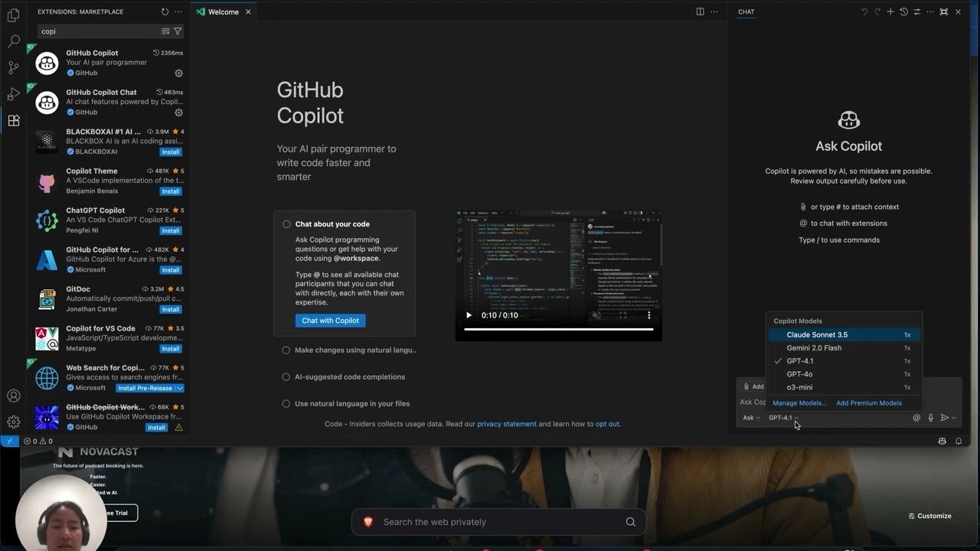
Task: Install ChatGPT Copilot extension
Action: [171, 230]
